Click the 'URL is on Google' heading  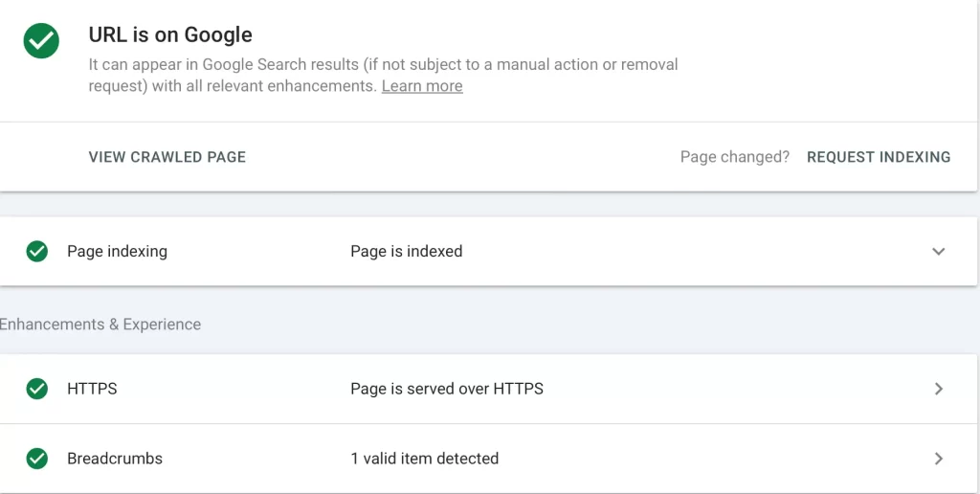point(170,34)
